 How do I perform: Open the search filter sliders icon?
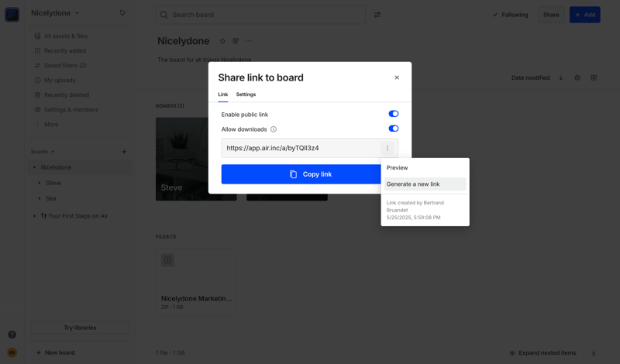377,15
